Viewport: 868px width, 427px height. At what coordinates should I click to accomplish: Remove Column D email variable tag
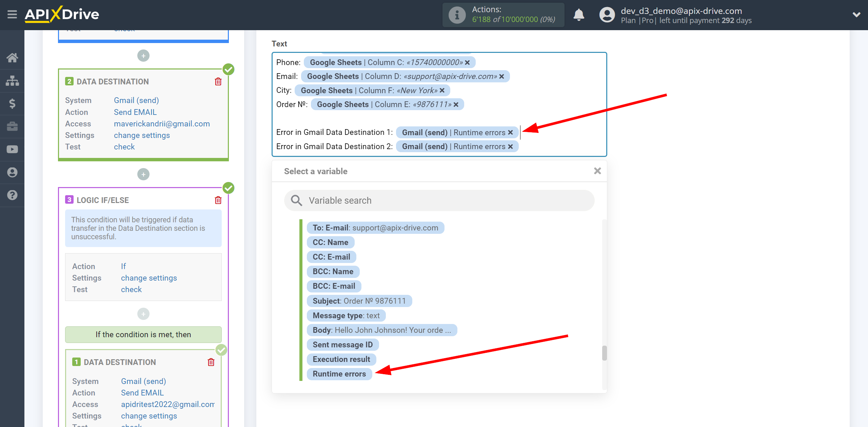[502, 77]
